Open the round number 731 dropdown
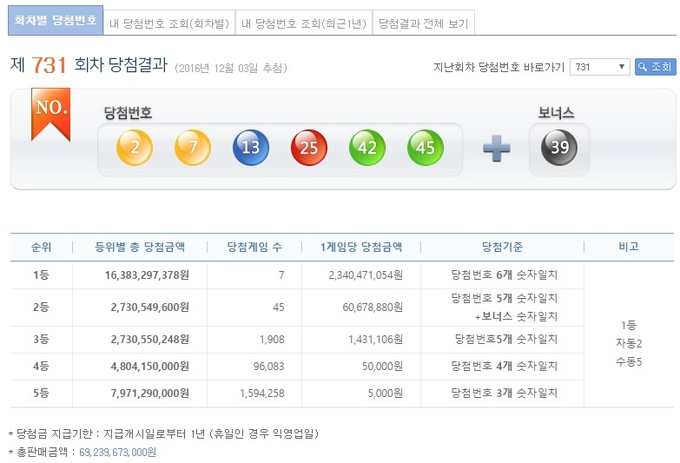 [599, 67]
